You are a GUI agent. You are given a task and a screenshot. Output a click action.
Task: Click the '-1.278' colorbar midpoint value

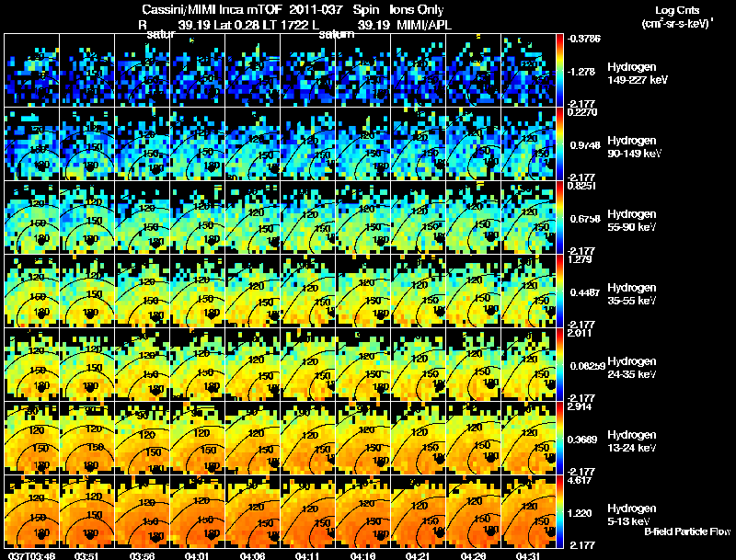coord(581,72)
